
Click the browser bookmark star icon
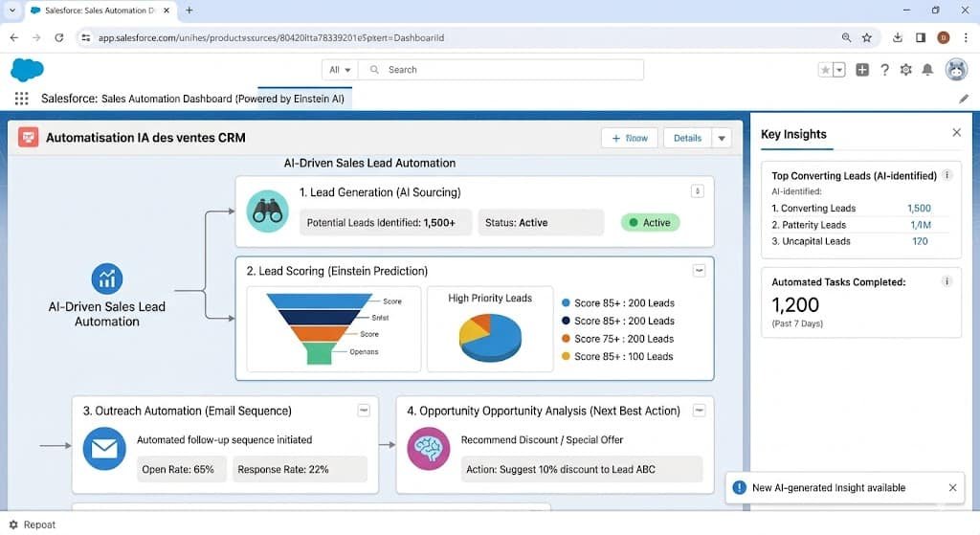[867, 37]
